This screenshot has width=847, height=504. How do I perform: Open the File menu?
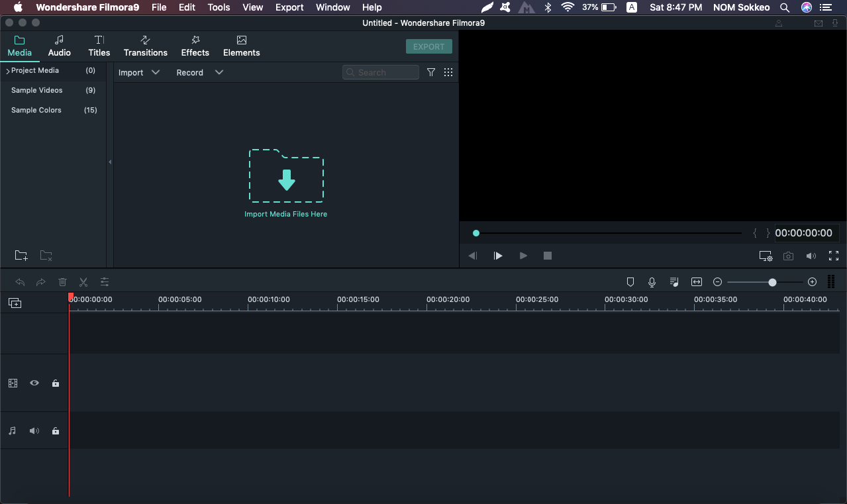click(159, 7)
